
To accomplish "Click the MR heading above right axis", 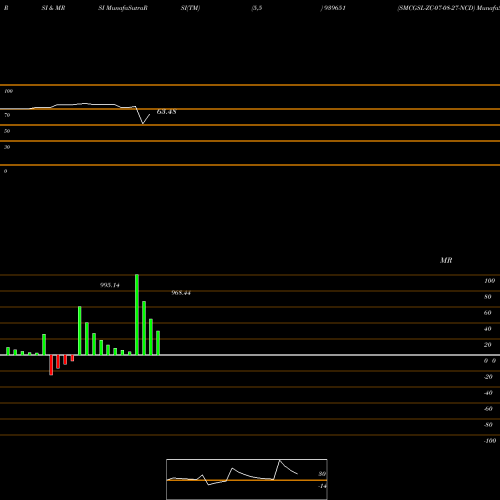I will pos(446,260).
